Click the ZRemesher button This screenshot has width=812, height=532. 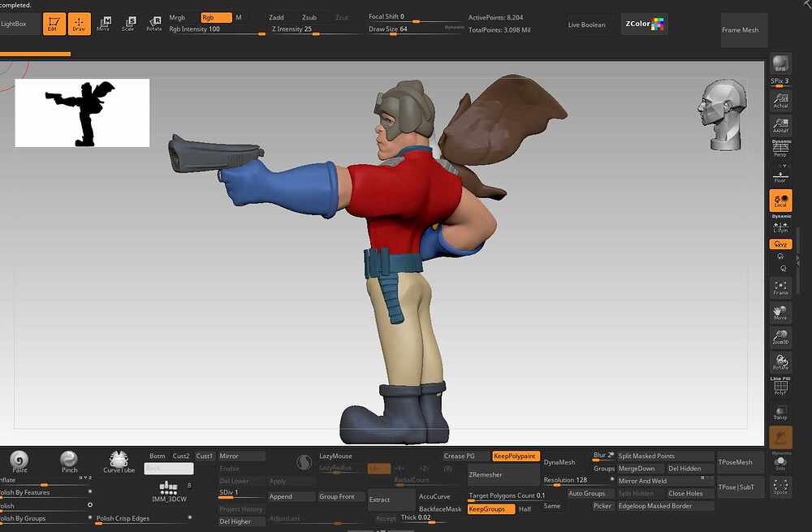(x=503, y=474)
